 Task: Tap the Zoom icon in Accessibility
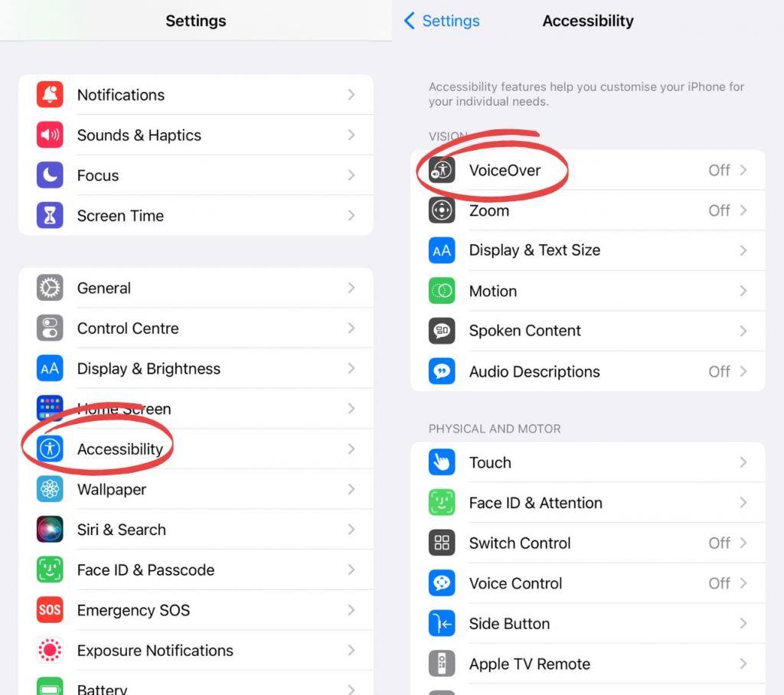coord(442,210)
